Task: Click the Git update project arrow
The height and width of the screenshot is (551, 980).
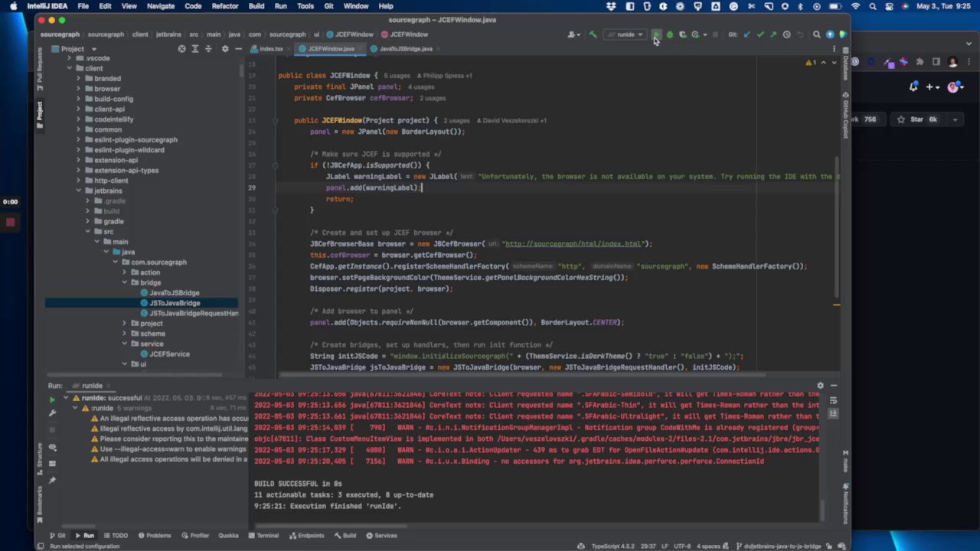Action: click(747, 34)
